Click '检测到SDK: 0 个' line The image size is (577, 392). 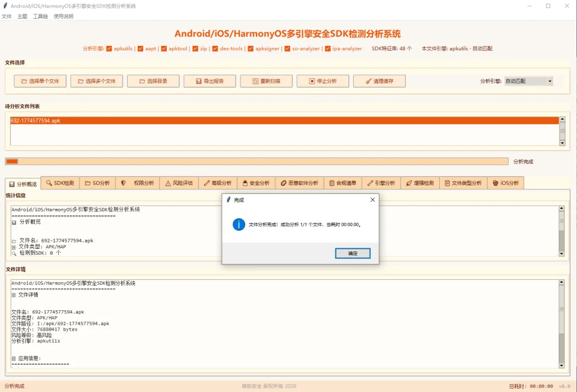(40, 253)
